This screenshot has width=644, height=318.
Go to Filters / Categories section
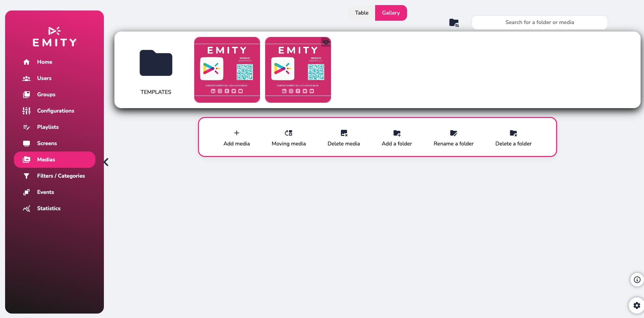pos(61,176)
